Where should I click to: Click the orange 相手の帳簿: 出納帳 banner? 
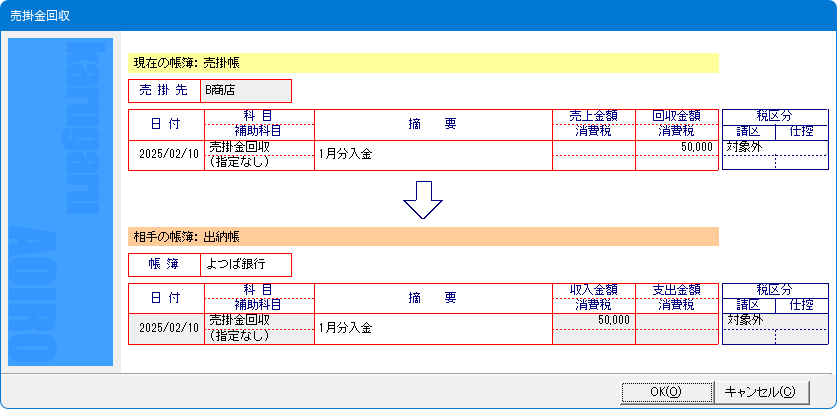(x=423, y=237)
